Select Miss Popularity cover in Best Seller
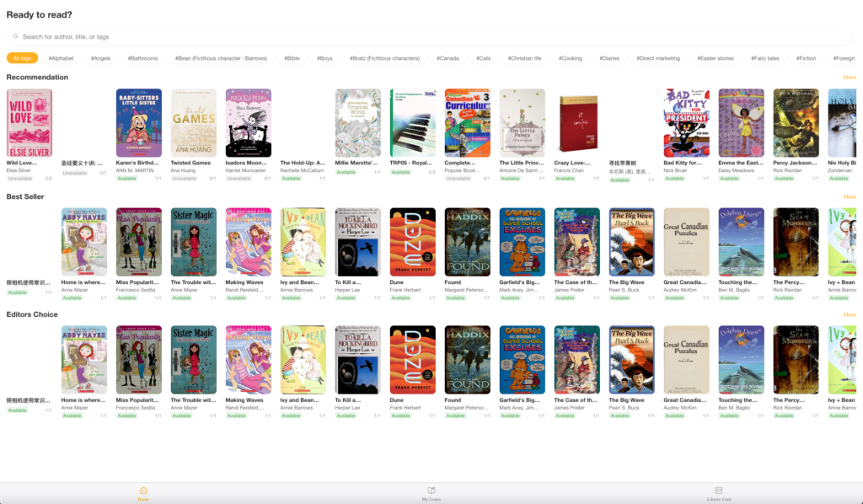Viewport: 863px width, 504px height. click(139, 242)
